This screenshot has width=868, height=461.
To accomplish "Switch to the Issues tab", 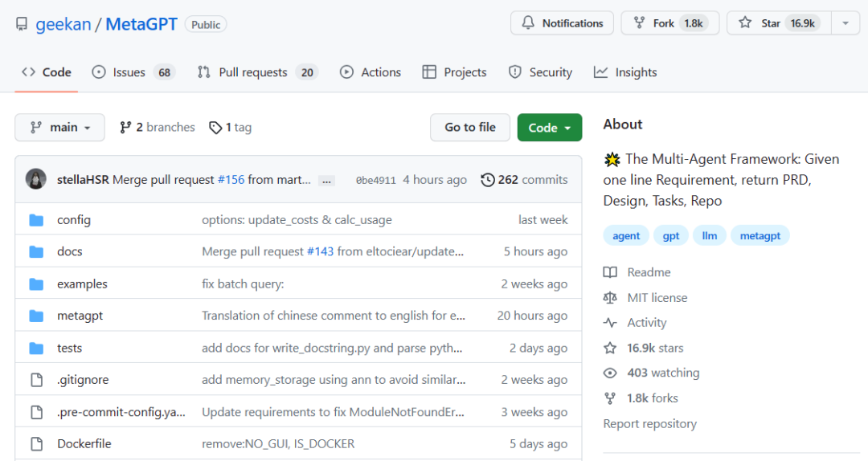I will pos(133,72).
